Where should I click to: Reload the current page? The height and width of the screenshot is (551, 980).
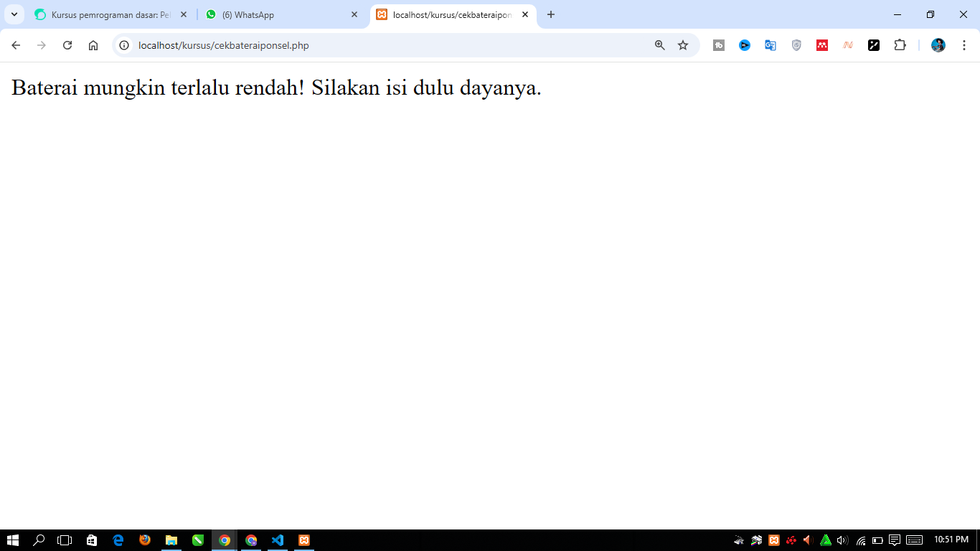click(x=67, y=45)
